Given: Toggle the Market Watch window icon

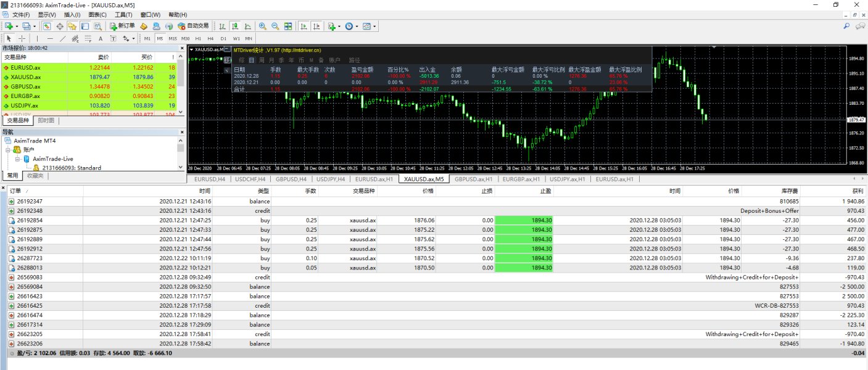Looking at the screenshot, I should (47, 26).
